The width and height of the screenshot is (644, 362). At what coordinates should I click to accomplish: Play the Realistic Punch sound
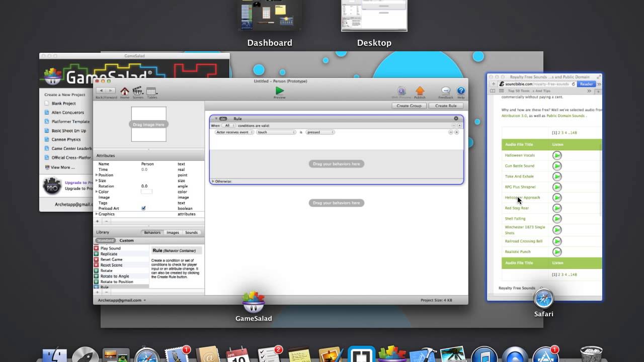click(x=557, y=252)
